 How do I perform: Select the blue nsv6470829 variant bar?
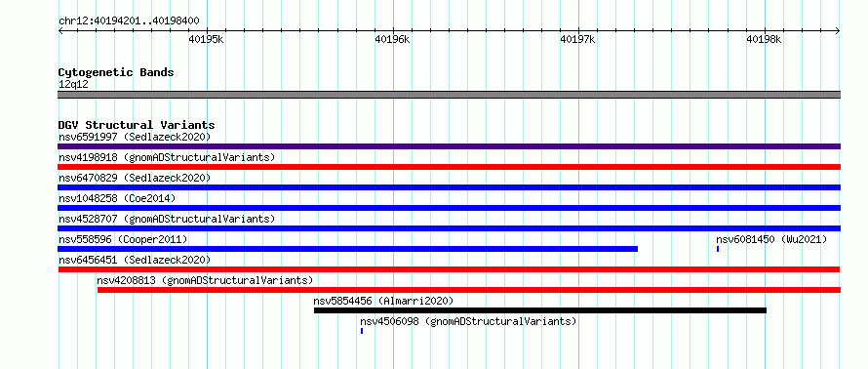[x=449, y=187]
